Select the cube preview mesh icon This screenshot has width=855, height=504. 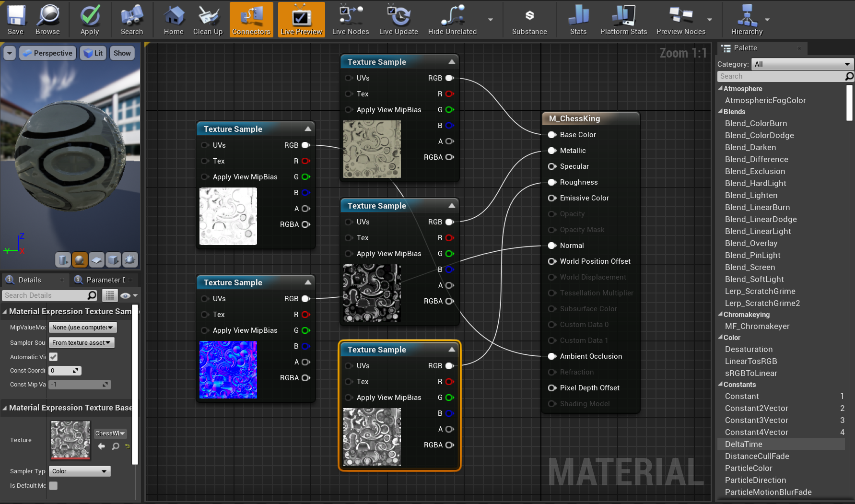point(113,259)
